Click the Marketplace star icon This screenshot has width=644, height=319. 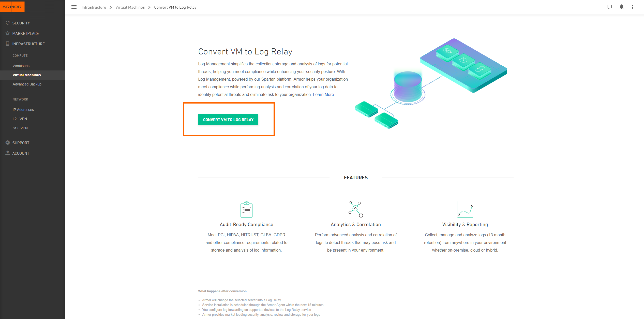(x=8, y=33)
